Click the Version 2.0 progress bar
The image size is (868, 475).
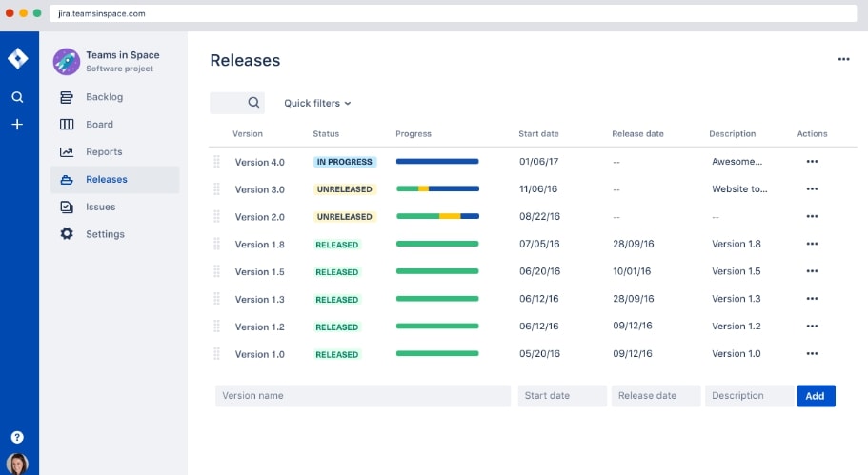point(437,216)
